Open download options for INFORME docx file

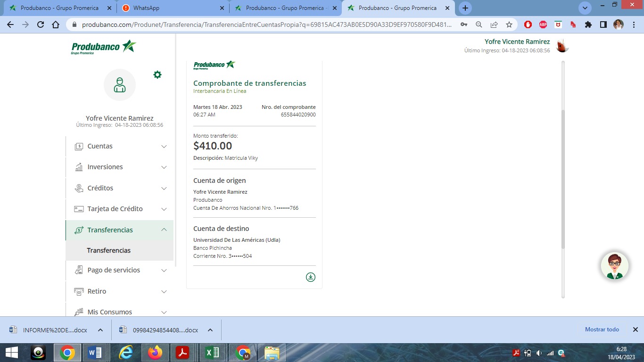(100, 330)
